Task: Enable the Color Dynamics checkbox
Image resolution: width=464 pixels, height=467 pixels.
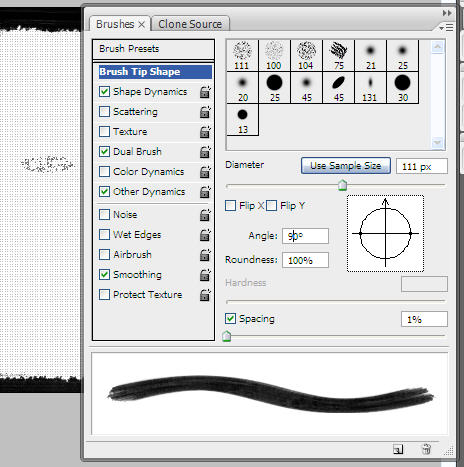Action: [x=104, y=171]
